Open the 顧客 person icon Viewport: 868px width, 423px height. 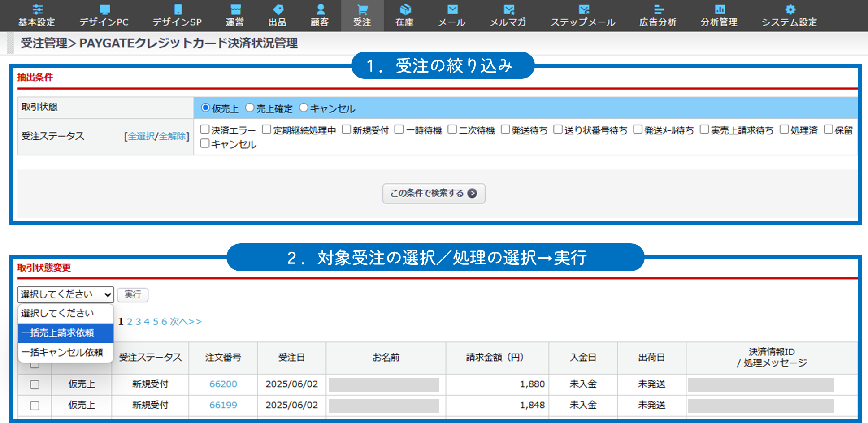[x=320, y=9]
